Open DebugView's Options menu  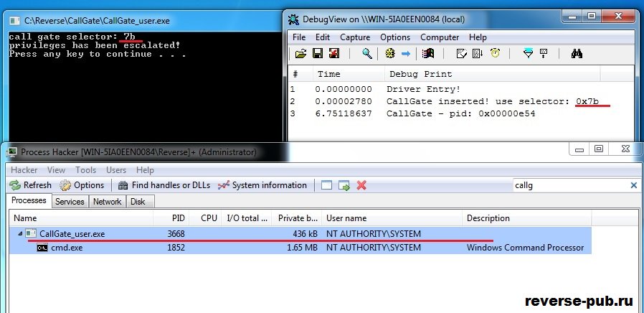(395, 37)
